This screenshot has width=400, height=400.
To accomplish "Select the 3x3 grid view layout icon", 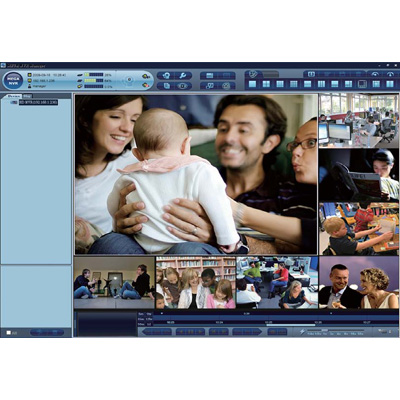I will [x=280, y=84].
